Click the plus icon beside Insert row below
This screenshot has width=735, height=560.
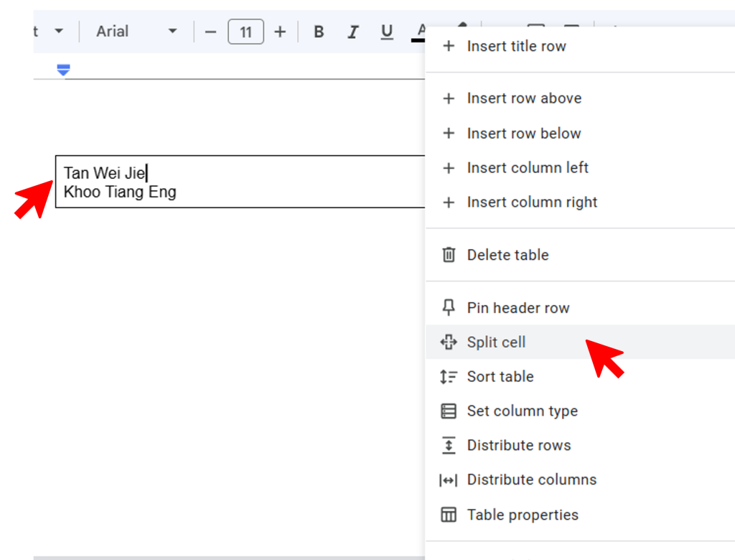click(x=449, y=134)
